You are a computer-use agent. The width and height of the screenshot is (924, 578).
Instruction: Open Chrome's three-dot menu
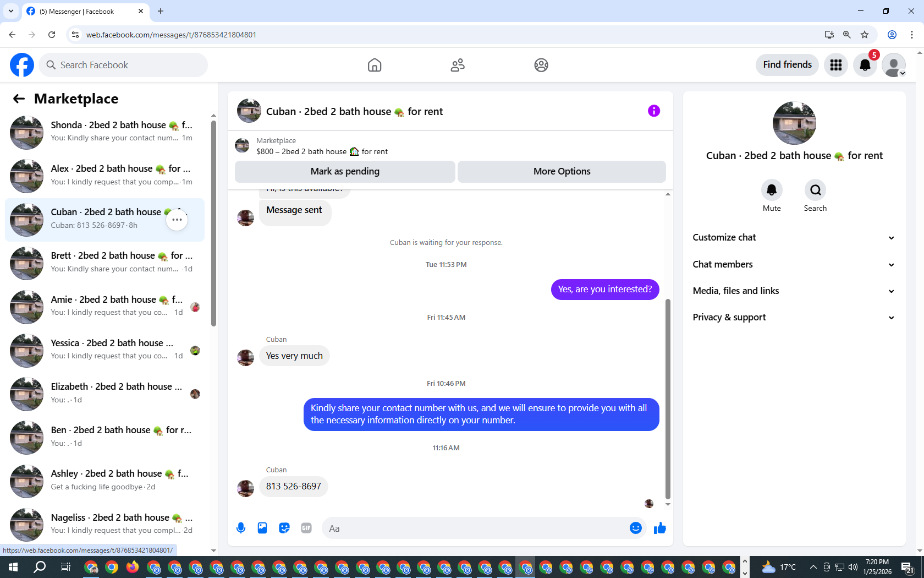(x=912, y=35)
